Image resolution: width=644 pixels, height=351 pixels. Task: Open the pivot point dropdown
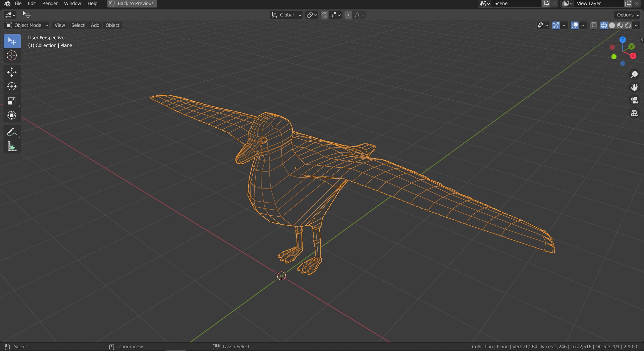point(312,15)
